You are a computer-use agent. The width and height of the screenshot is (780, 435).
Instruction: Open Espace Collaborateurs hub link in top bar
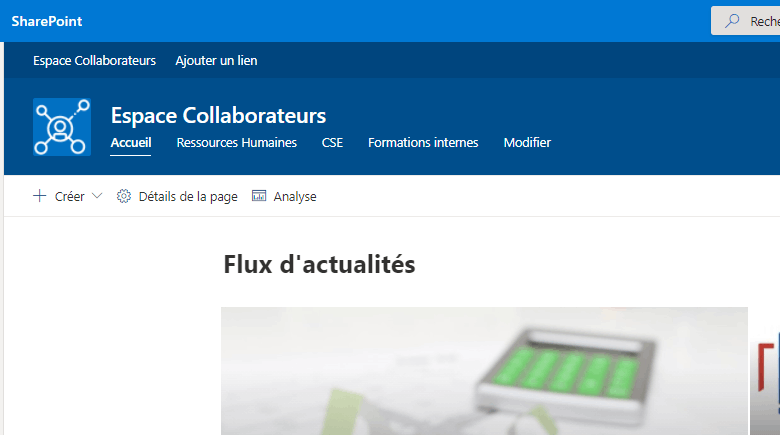click(95, 60)
